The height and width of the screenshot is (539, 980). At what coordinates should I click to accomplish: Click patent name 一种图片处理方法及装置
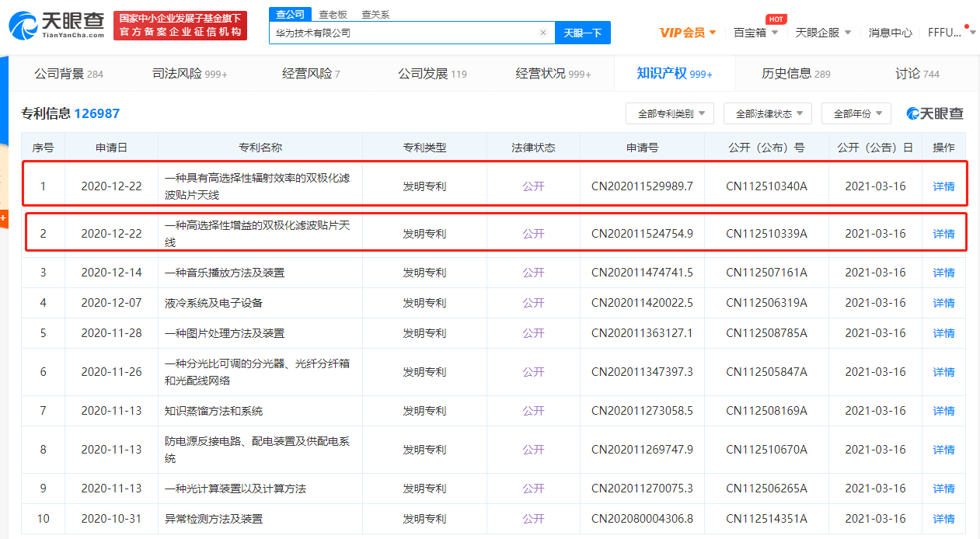225,333
